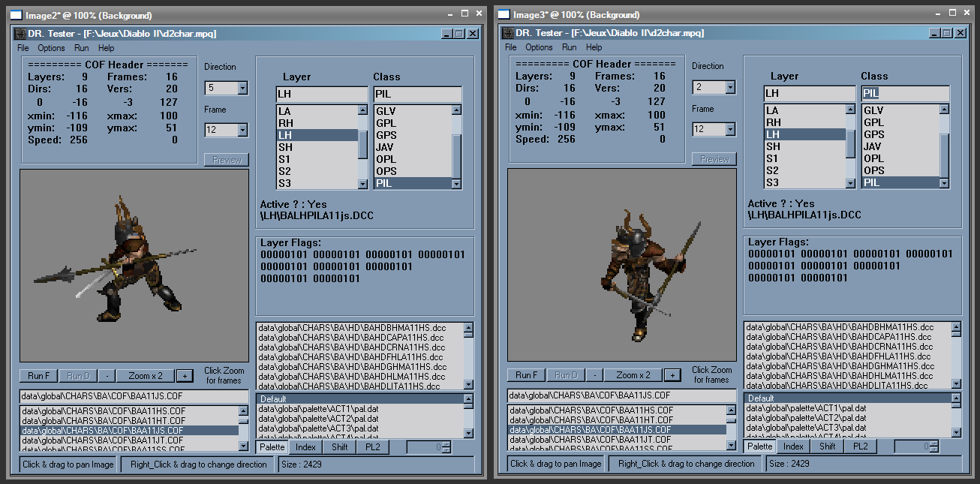Switch to the Index tab in Image2
Image resolution: width=980 pixels, height=484 pixels.
tap(305, 447)
